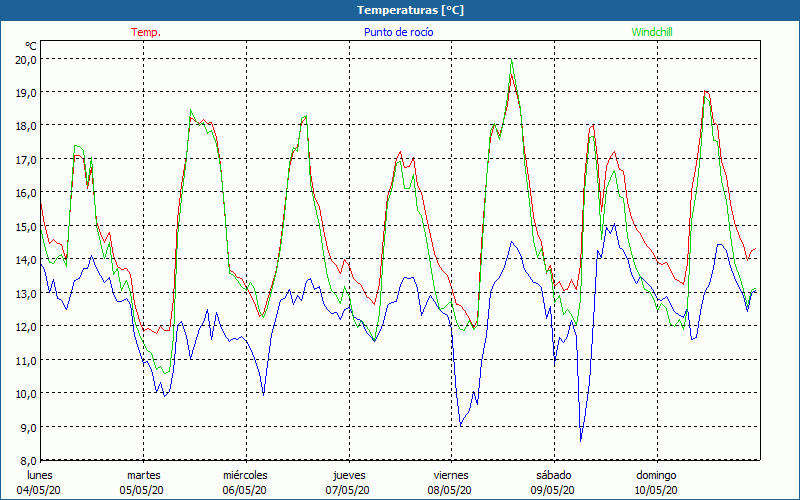Viewport: 800px width, 500px height.
Task: Click the 10/05/20 date label
Action: coord(656,490)
